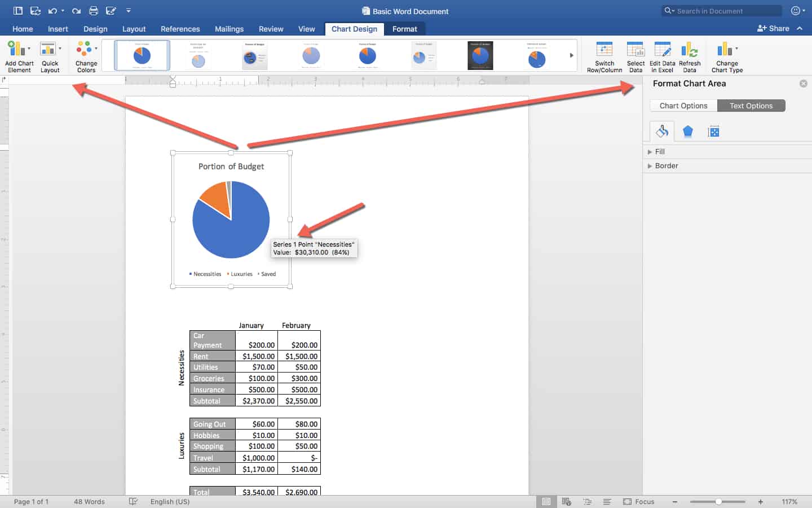812x508 pixels.
Task: Click the Add Chart Element icon
Action: [x=19, y=55]
